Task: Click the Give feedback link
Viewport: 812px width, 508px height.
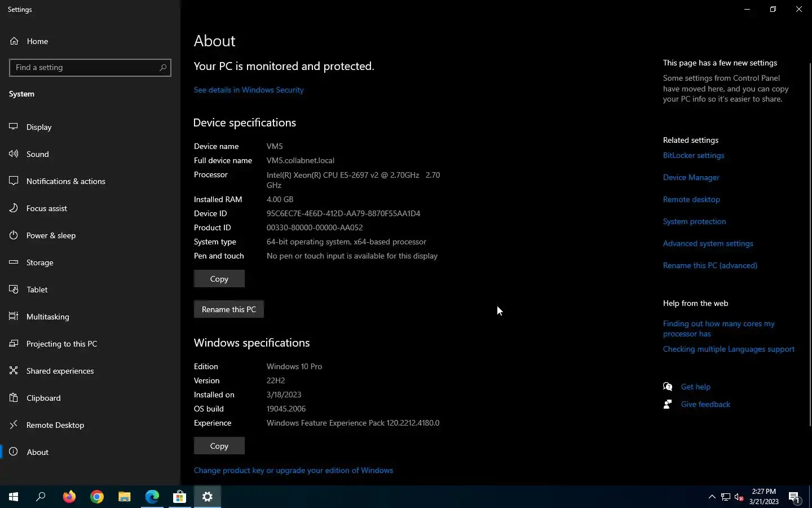Action: point(705,404)
